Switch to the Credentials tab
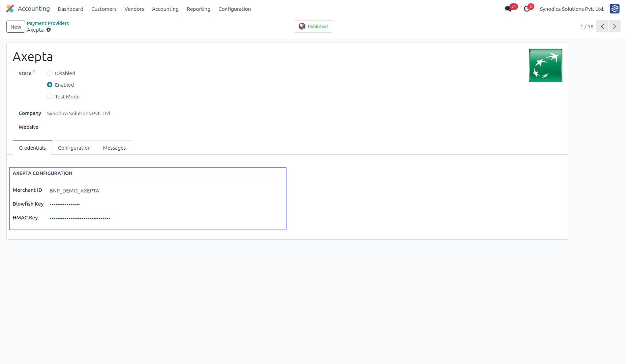This screenshot has height=364, width=630. point(32,148)
